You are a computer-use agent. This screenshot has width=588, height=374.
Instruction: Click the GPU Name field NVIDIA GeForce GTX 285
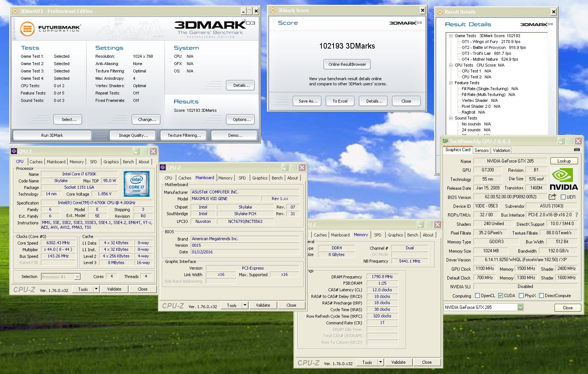[510, 161]
